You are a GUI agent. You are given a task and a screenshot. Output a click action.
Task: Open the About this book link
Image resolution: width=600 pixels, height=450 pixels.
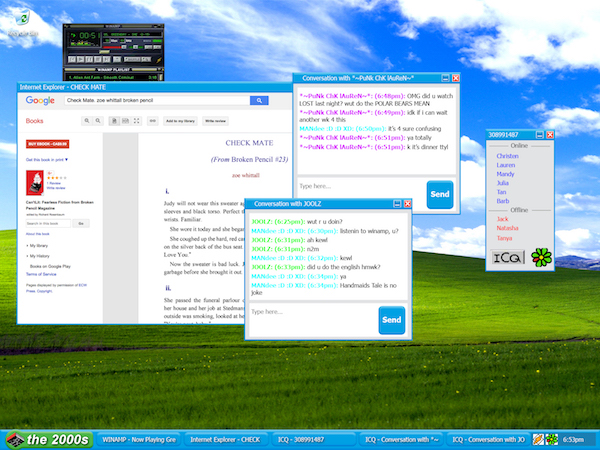point(38,234)
